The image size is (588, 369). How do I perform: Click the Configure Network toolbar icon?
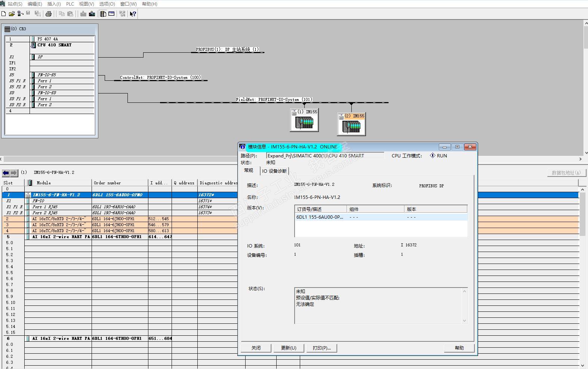click(122, 14)
